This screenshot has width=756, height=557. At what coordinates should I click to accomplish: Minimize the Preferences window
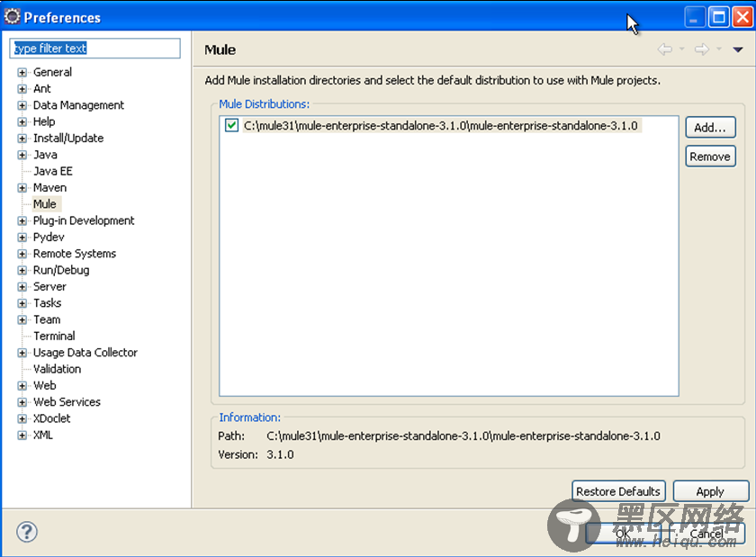[695, 17]
